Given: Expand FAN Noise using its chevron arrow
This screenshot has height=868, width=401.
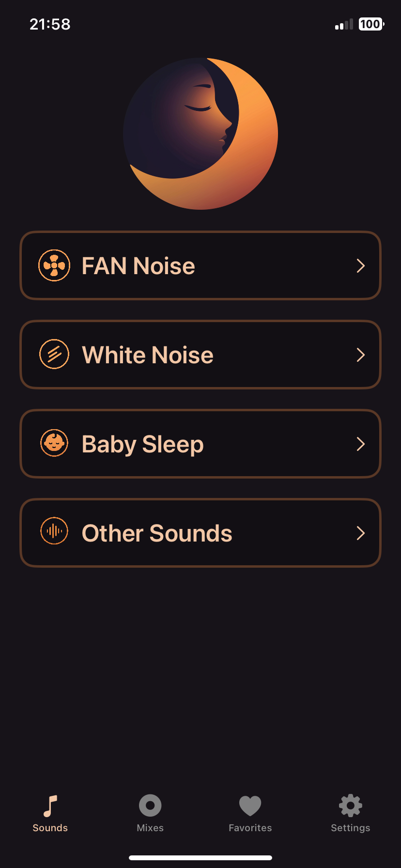Looking at the screenshot, I should point(360,265).
